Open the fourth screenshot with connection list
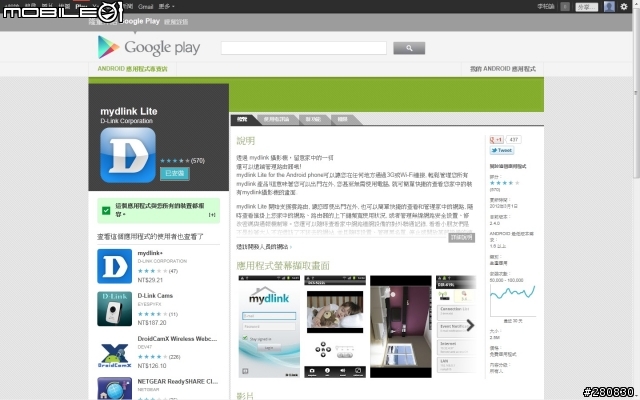This screenshot has height=400, width=640. 456,324
